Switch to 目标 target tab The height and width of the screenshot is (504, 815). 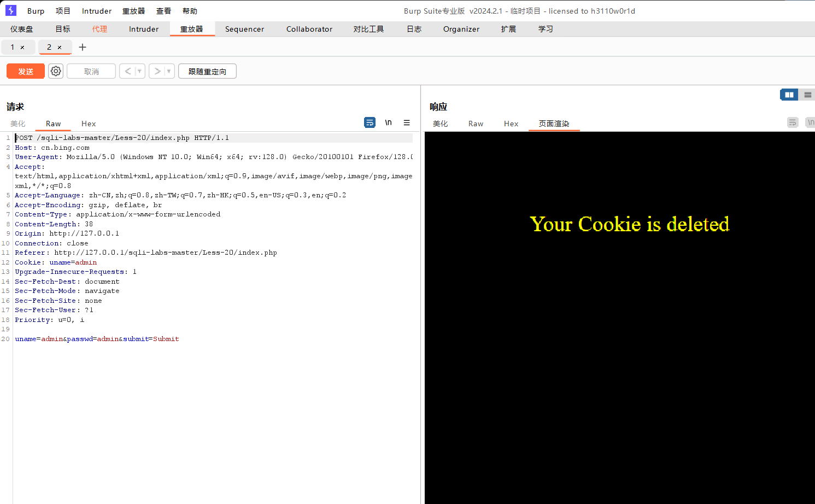tap(63, 29)
